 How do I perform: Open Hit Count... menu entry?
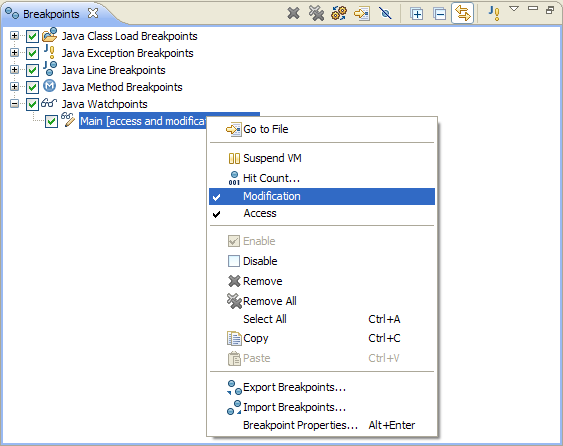[322, 178]
